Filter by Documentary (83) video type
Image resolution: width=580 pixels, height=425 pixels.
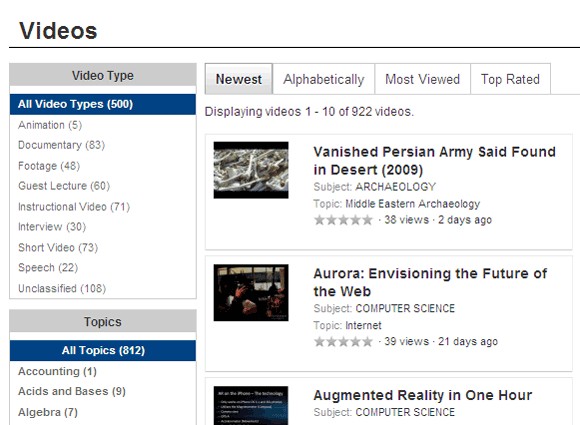point(61,145)
